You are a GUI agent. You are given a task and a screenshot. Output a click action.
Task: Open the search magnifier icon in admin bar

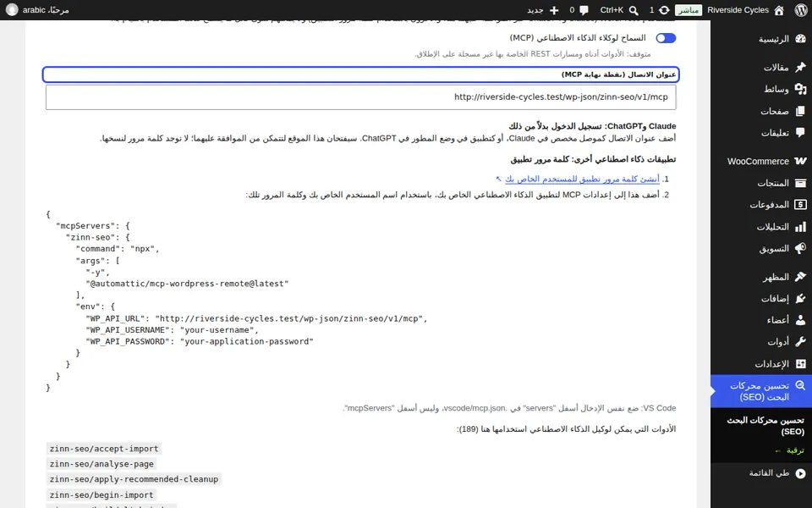pos(634,10)
